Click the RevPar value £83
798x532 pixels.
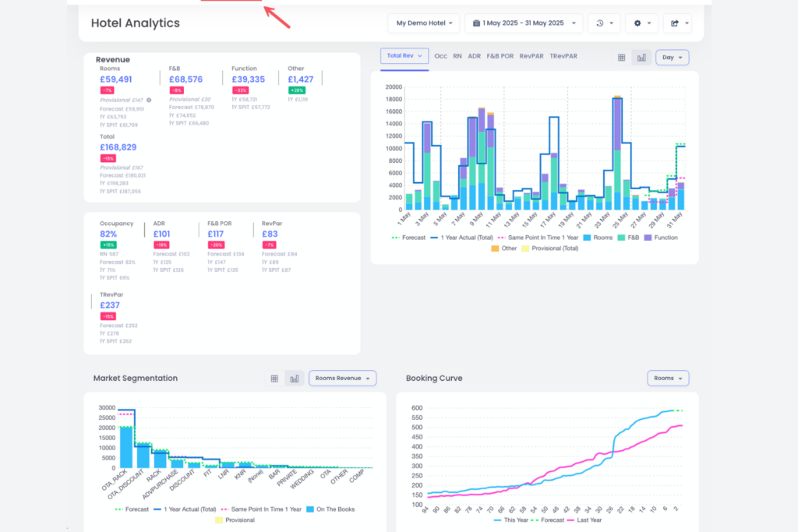click(x=270, y=234)
